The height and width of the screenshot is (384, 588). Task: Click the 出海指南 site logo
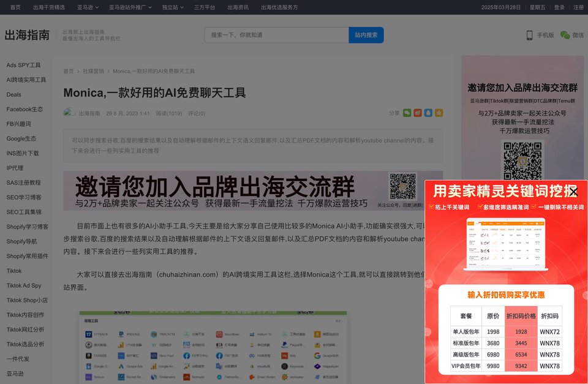(27, 35)
